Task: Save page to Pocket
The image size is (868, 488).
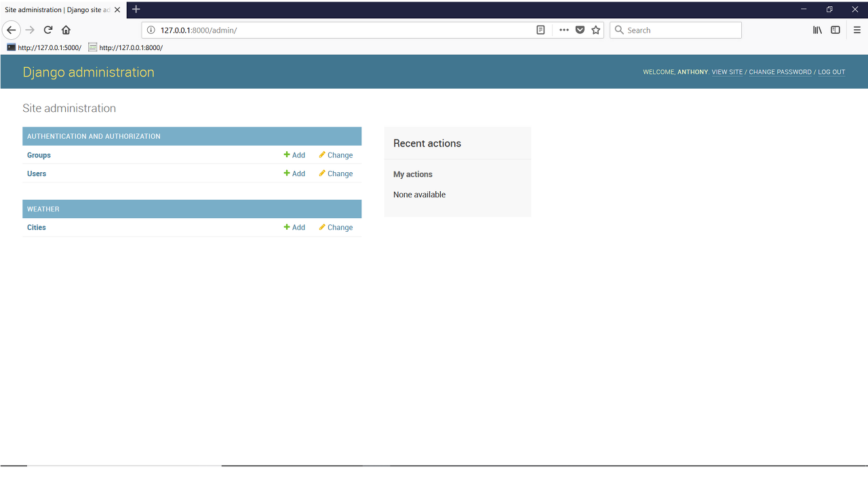Action: pos(580,30)
